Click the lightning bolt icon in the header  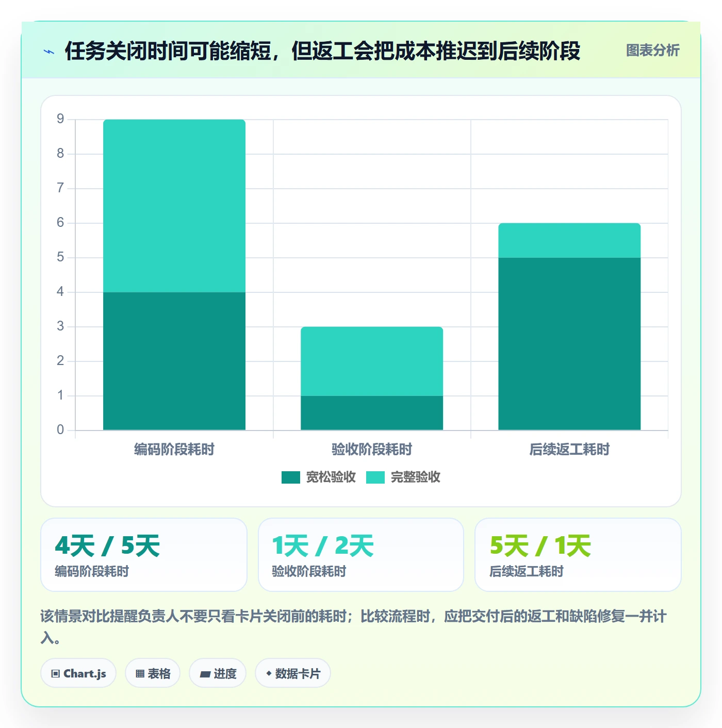[49, 52]
